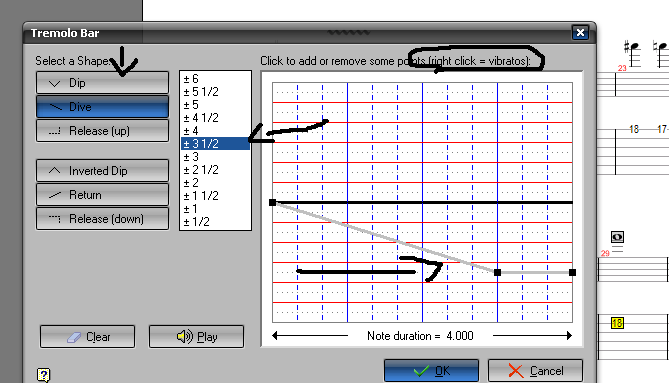The height and width of the screenshot is (383, 669).
Task: Click the curve end point at the right edge
Action: point(573,273)
